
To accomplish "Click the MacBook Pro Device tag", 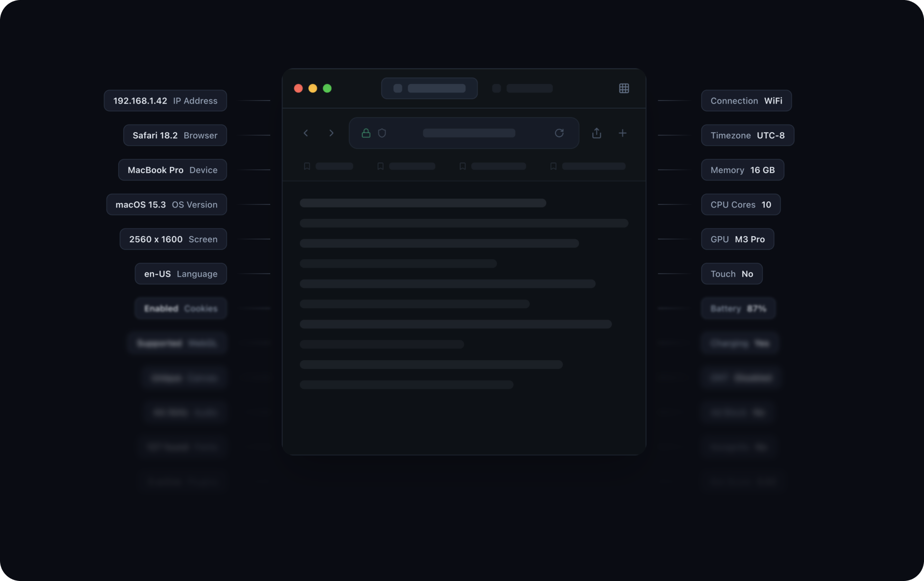I will [173, 170].
